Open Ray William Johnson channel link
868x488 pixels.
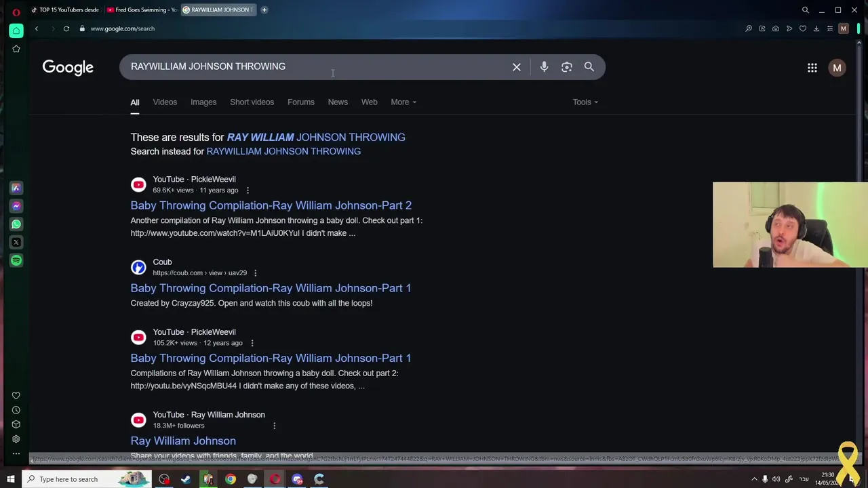[x=183, y=441]
